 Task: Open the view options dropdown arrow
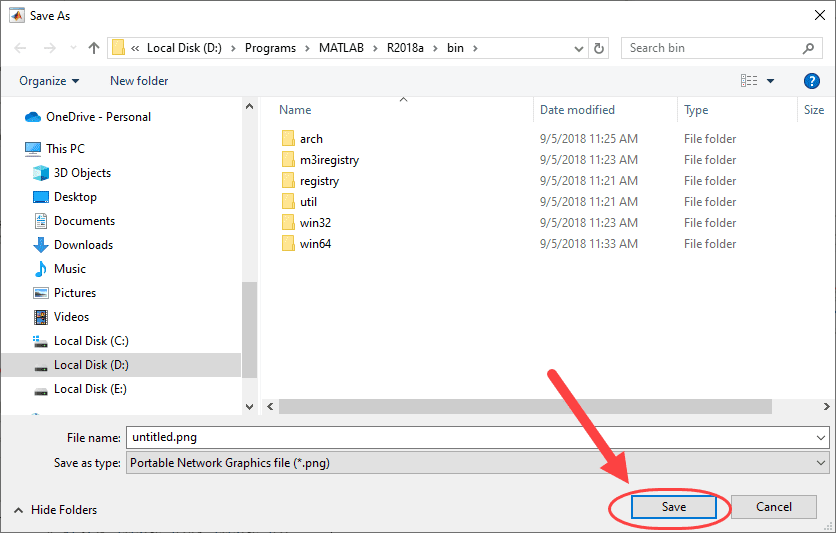770,81
